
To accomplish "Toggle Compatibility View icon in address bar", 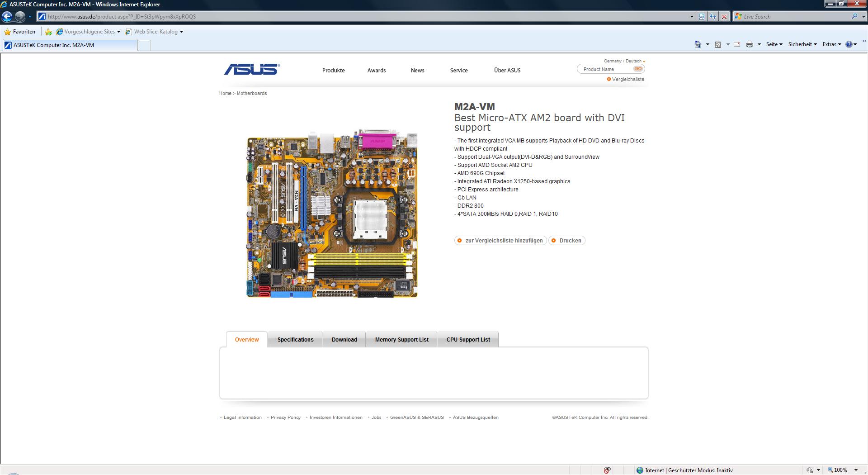I will [702, 17].
